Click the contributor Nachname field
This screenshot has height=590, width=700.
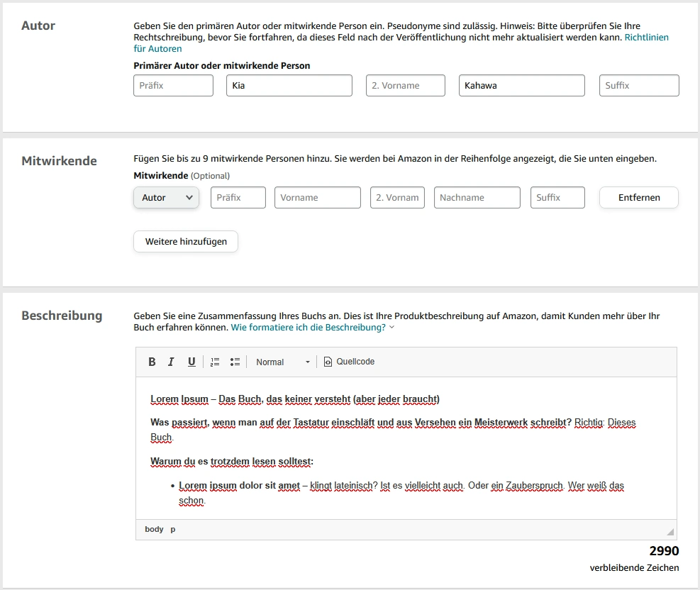pos(477,198)
